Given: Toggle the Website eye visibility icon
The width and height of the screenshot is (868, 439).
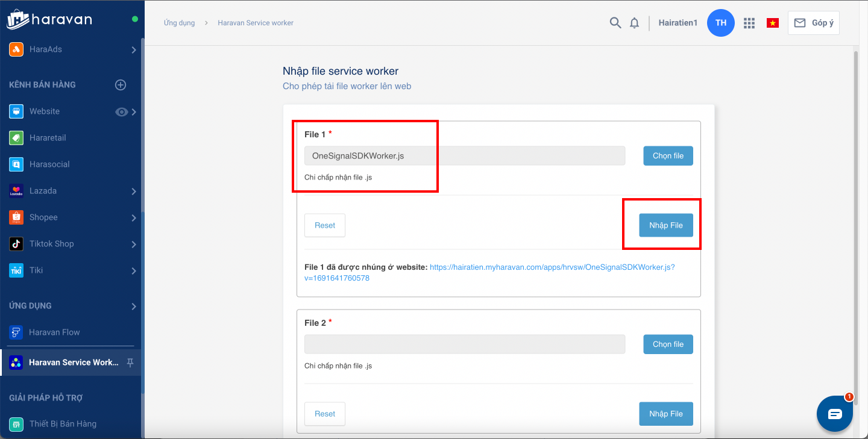Looking at the screenshot, I should point(122,111).
